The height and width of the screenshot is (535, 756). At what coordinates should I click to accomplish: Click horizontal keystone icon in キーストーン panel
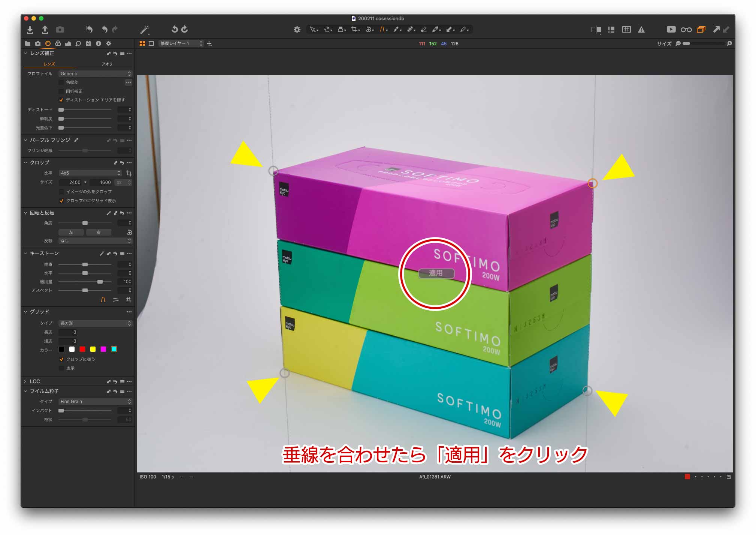click(x=116, y=300)
